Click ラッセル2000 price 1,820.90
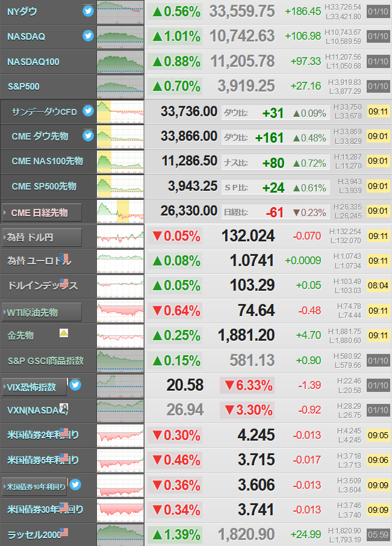392x546 pixels. [x=246, y=535]
